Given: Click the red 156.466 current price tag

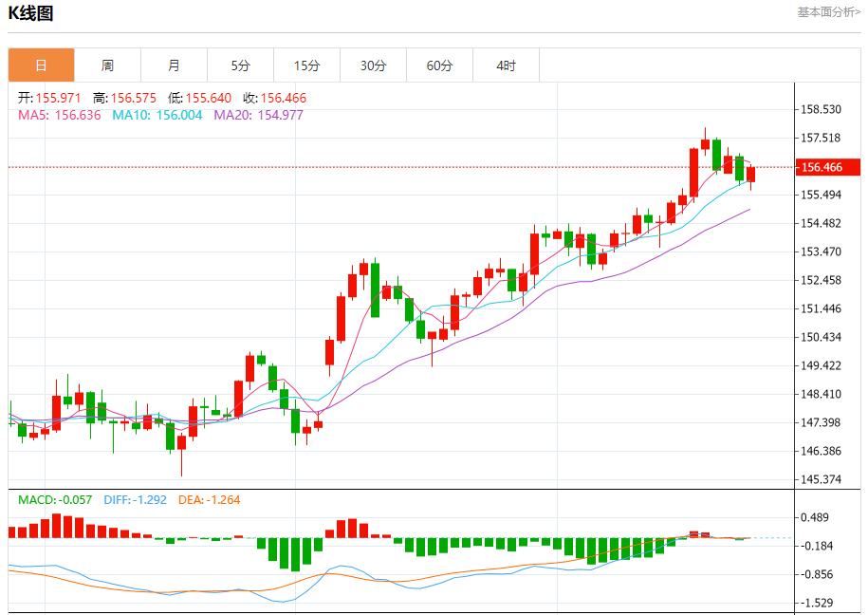Looking at the screenshot, I should [x=827, y=167].
